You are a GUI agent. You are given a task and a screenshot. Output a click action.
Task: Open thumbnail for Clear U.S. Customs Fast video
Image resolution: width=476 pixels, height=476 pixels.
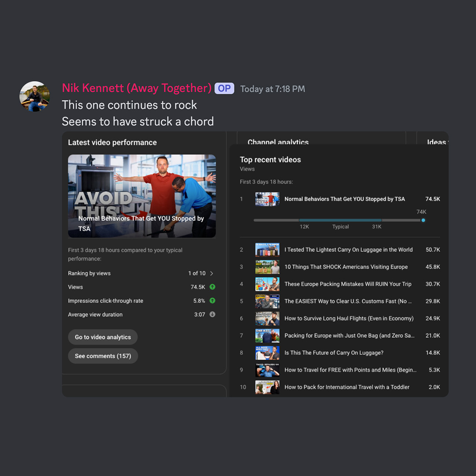point(267,301)
